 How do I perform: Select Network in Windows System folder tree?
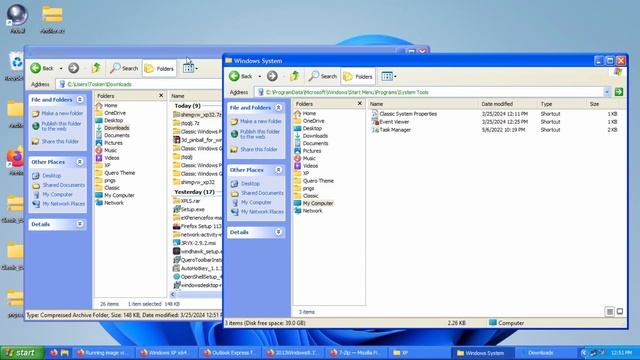pos(312,211)
